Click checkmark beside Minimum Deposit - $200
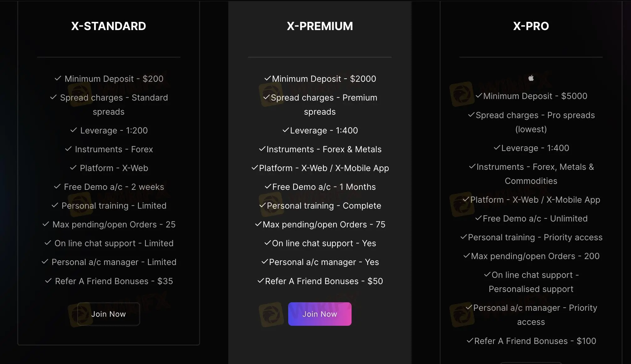Screen dimensions: 631x364 coord(58,78)
